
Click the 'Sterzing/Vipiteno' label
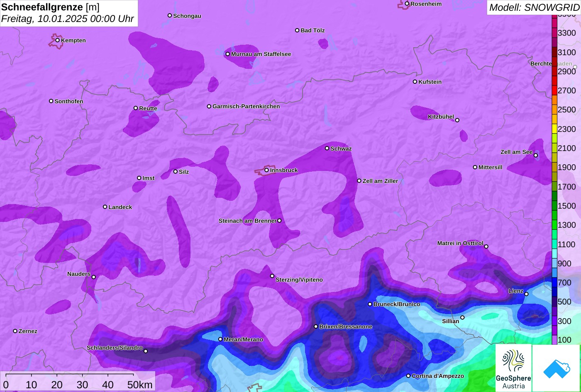pos(299,280)
